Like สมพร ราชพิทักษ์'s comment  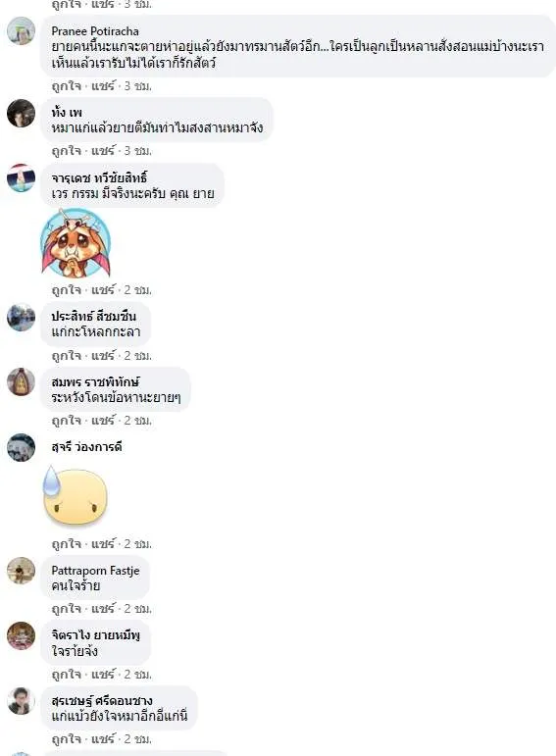click(x=67, y=421)
